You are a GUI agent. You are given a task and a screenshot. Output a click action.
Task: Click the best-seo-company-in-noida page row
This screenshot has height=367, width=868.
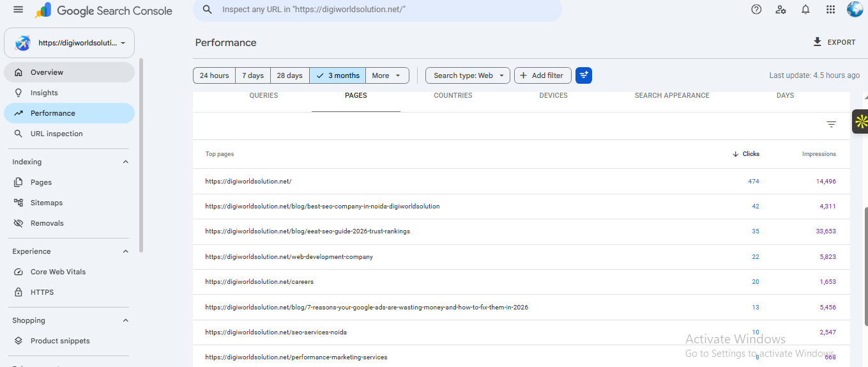pos(521,207)
